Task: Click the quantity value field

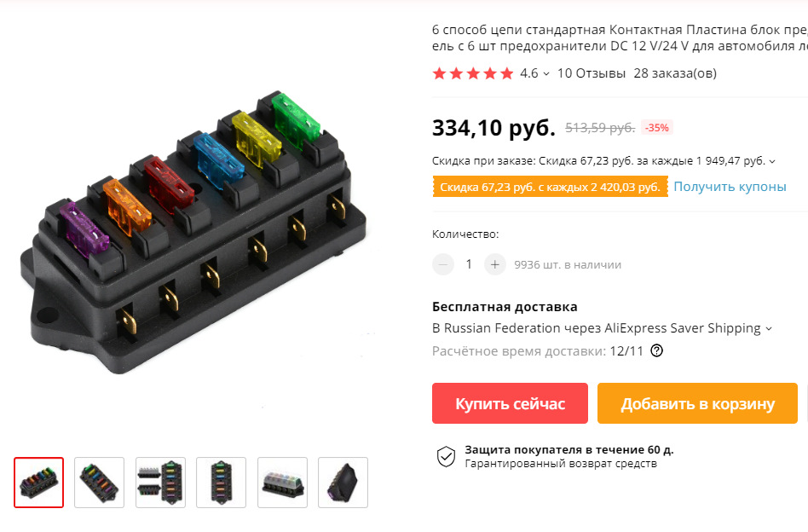Action: 469,264
